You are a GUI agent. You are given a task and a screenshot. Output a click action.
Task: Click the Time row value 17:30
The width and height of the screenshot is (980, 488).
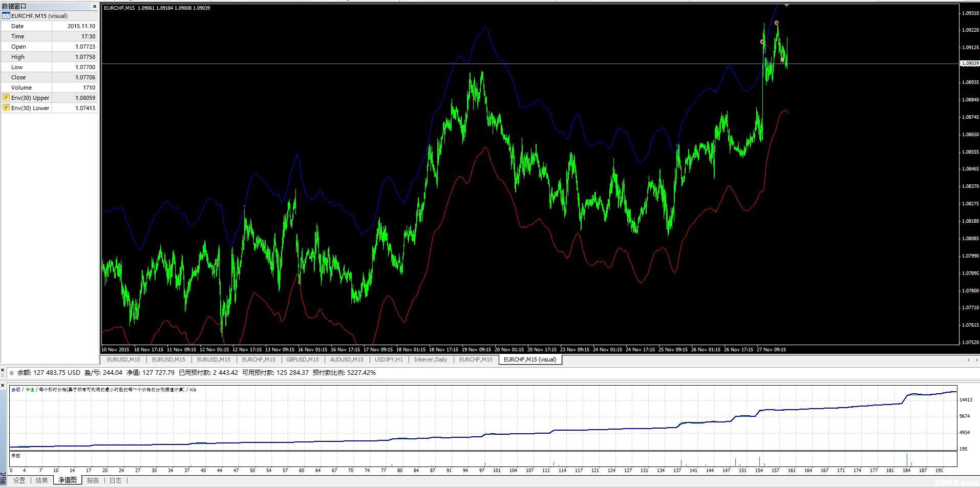pos(88,36)
